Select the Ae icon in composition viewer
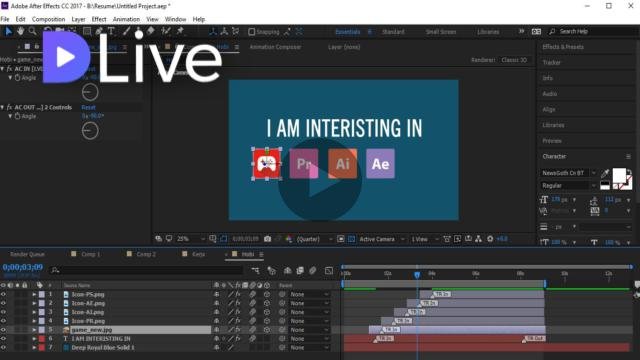 (x=380, y=164)
